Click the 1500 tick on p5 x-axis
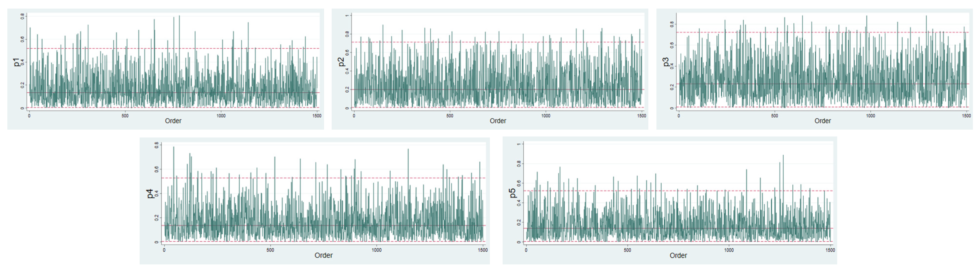 coord(830,250)
